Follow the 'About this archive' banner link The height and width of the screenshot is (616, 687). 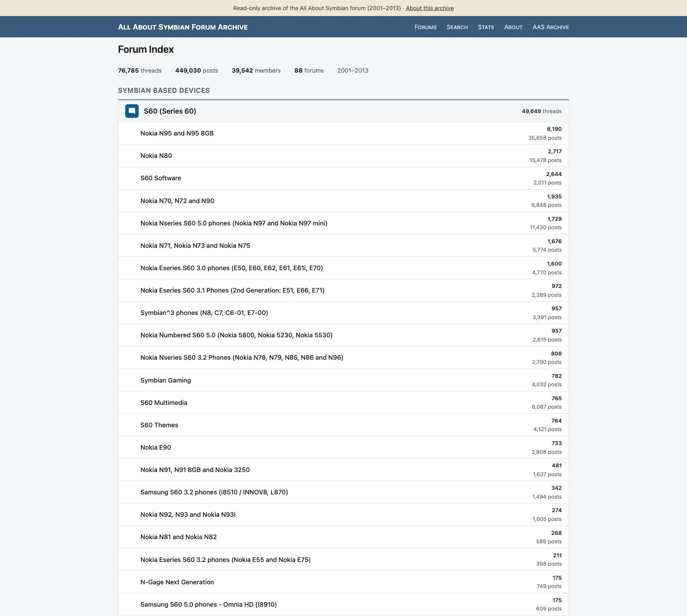(x=430, y=8)
